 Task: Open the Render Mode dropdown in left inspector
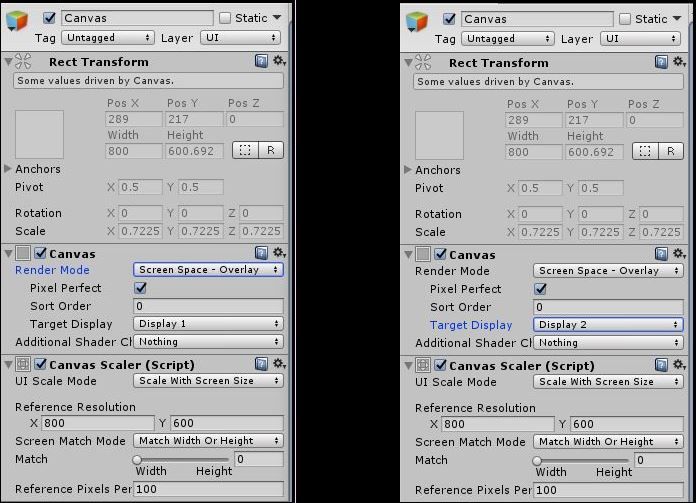click(x=208, y=269)
